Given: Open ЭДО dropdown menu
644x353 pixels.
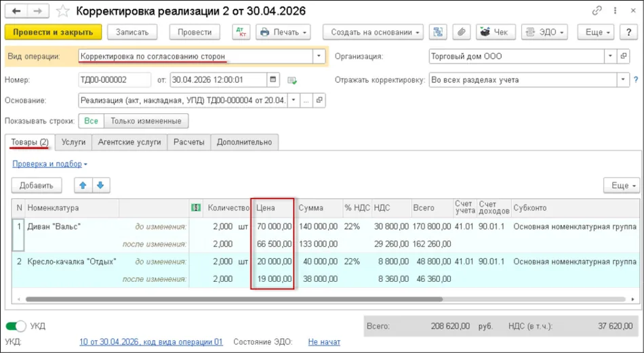Looking at the screenshot, I should (544, 32).
